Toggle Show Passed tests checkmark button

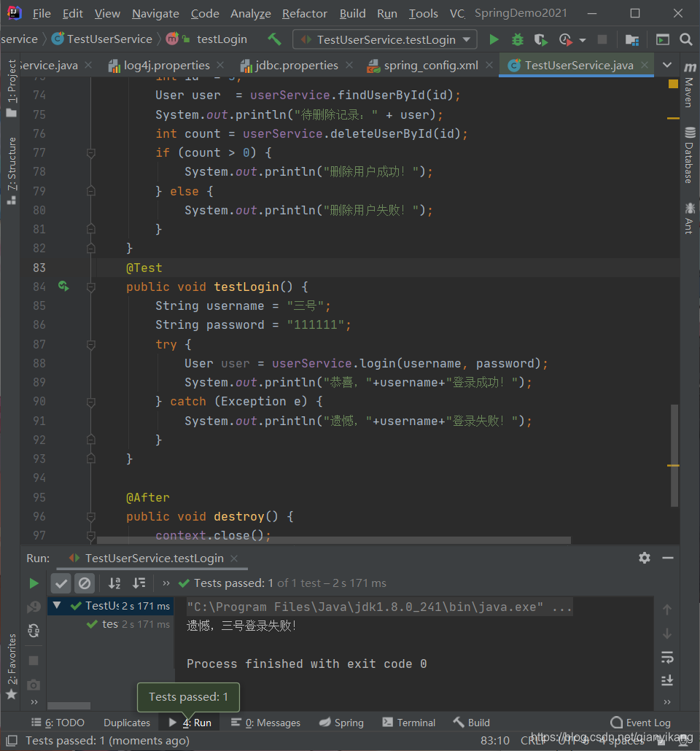click(x=61, y=583)
